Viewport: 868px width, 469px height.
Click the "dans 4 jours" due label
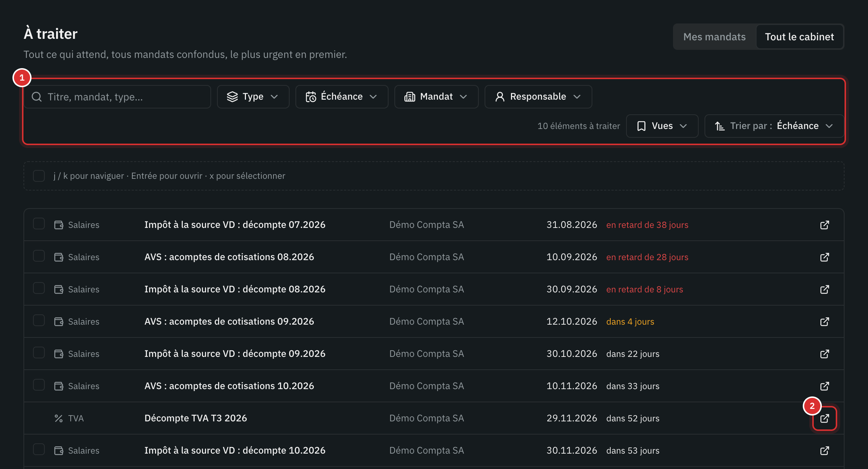pos(630,322)
